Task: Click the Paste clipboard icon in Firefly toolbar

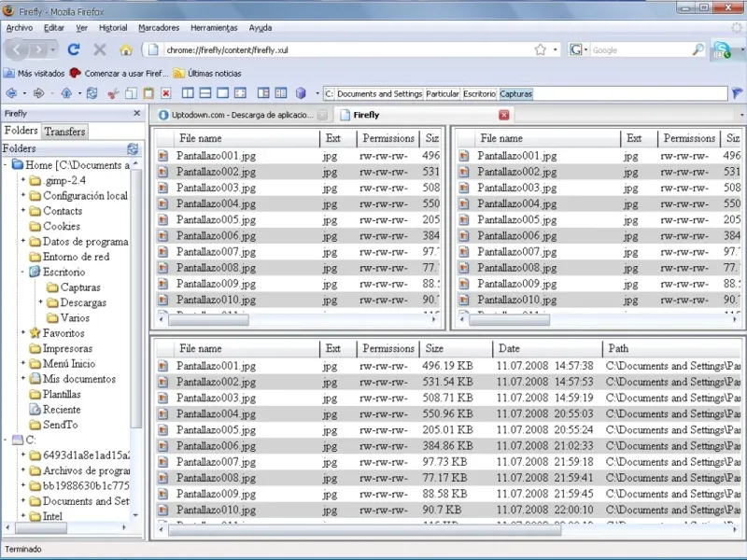Action: [148, 93]
